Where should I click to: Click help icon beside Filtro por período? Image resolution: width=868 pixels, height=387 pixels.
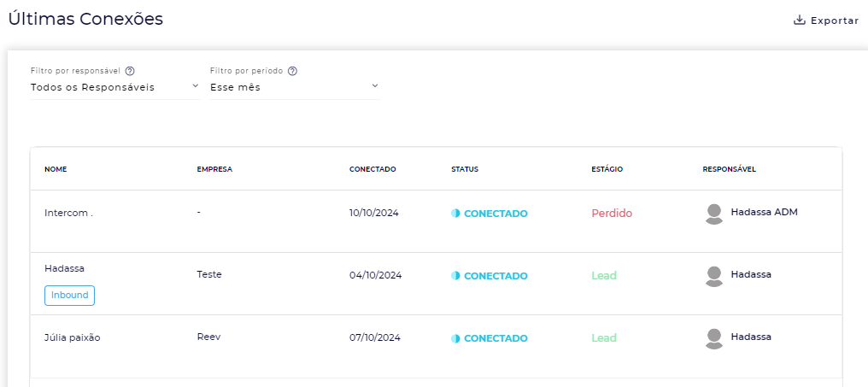[292, 71]
